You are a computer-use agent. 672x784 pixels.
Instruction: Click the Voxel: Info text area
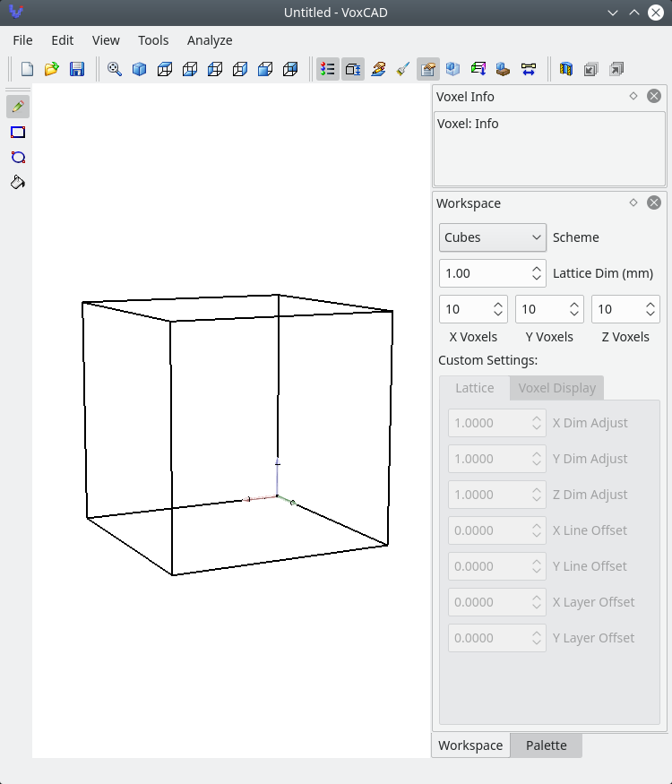(x=549, y=149)
